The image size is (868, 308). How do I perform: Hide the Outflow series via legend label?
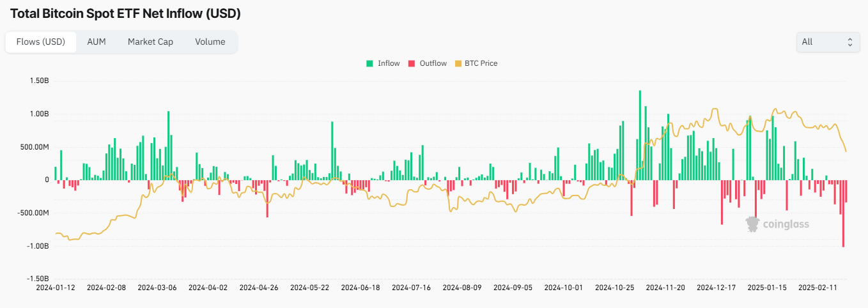pyautogui.click(x=433, y=63)
